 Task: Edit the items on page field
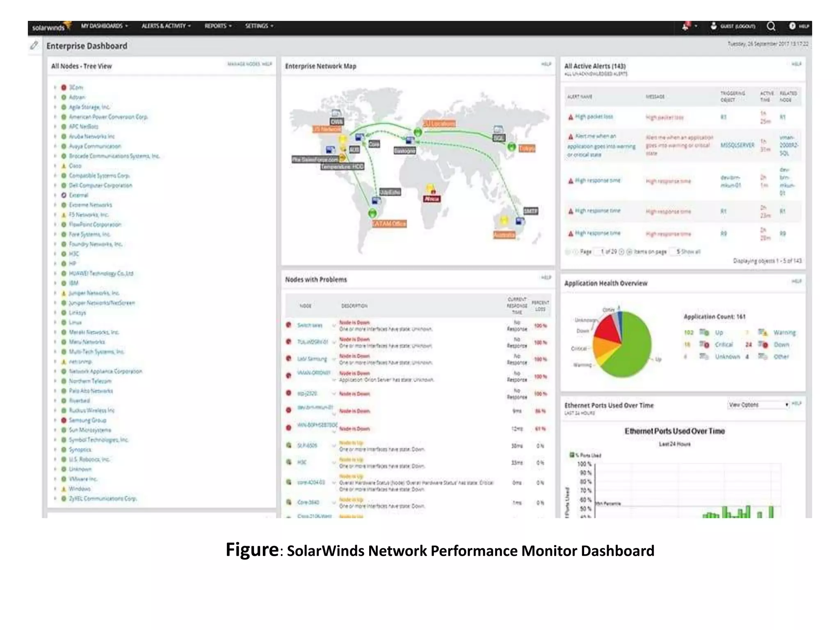[x=674, y=251]
